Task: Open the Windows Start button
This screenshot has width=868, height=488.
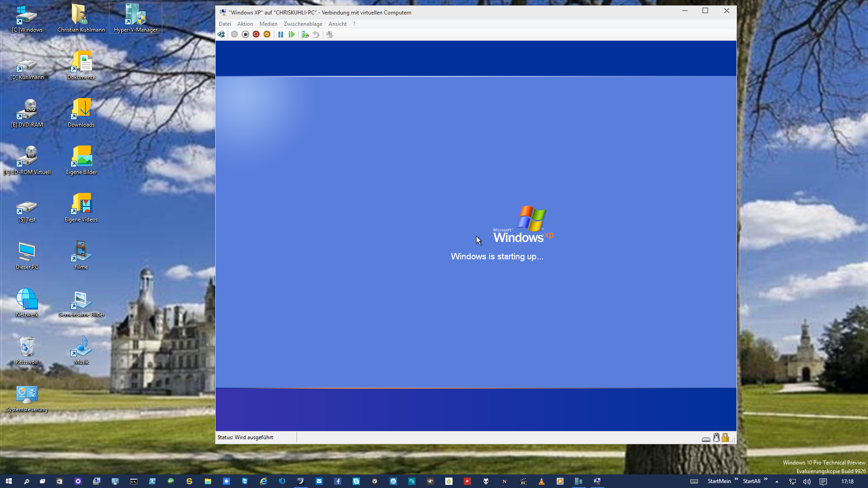Action: [9, 481]
